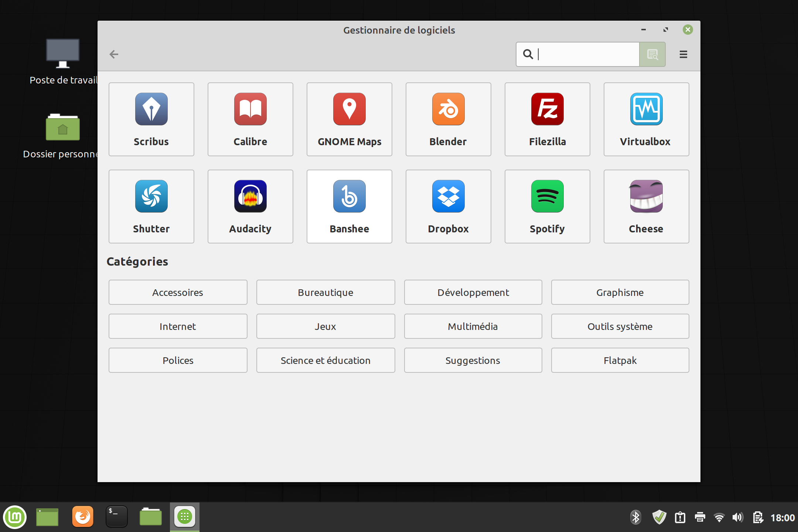798x532 pixels.
Task: Open the Cheese app tile
Action: coord(646,207)
